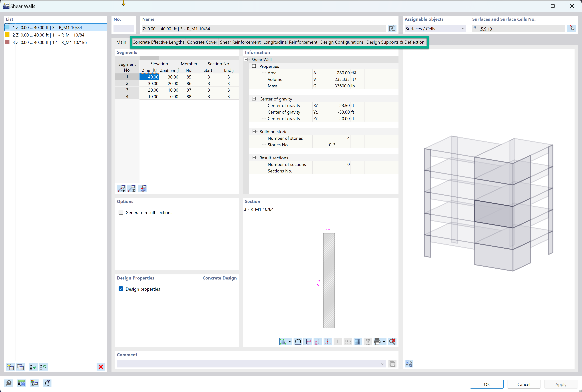Select the Design Configurations tab
The image size is (582, 392).
click(x=342, y=42)
